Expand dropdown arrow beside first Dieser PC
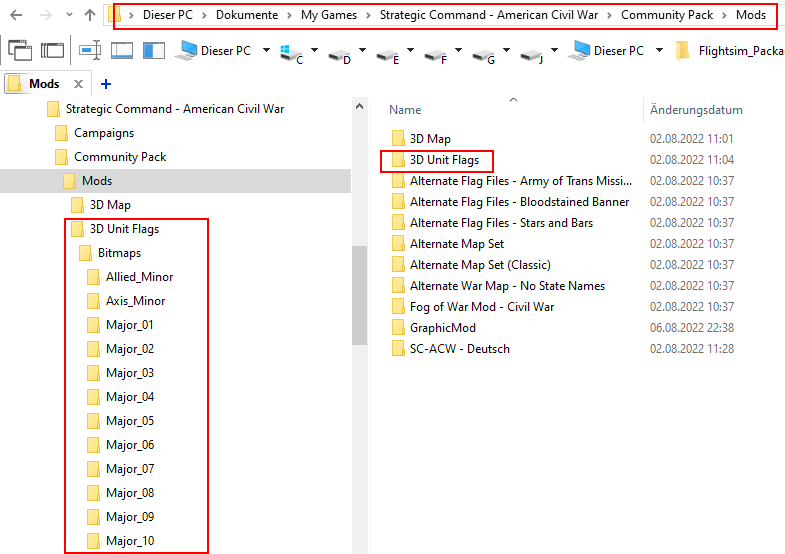785x554 pixels. [x=266, y=50]
